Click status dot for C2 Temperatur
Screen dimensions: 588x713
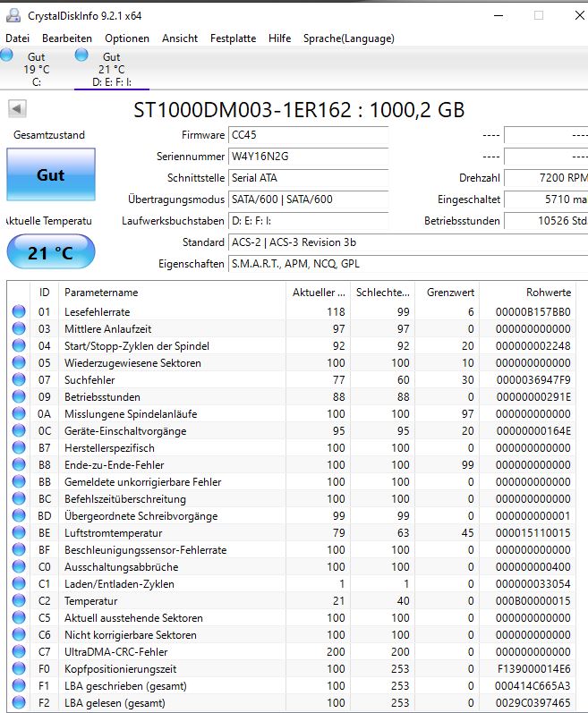pos(19,600)
